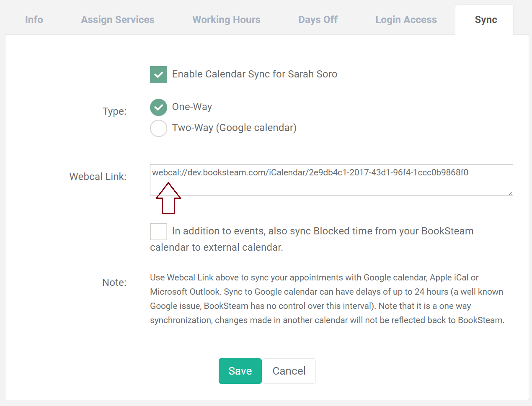Click the 'Webcal Link:' field label
The width and height of the screenshot is (532, 406).
point(98,177)
